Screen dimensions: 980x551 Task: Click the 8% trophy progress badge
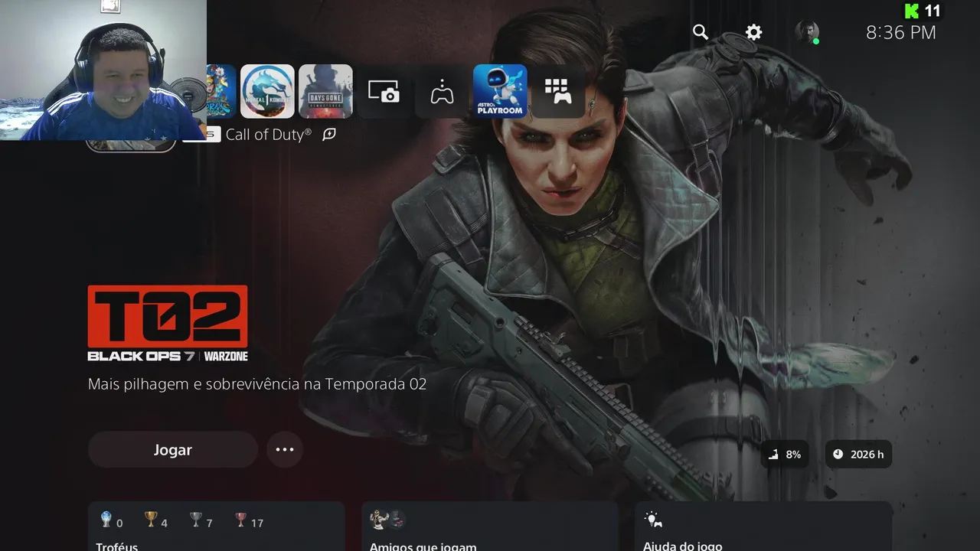(x=784, y=455)
